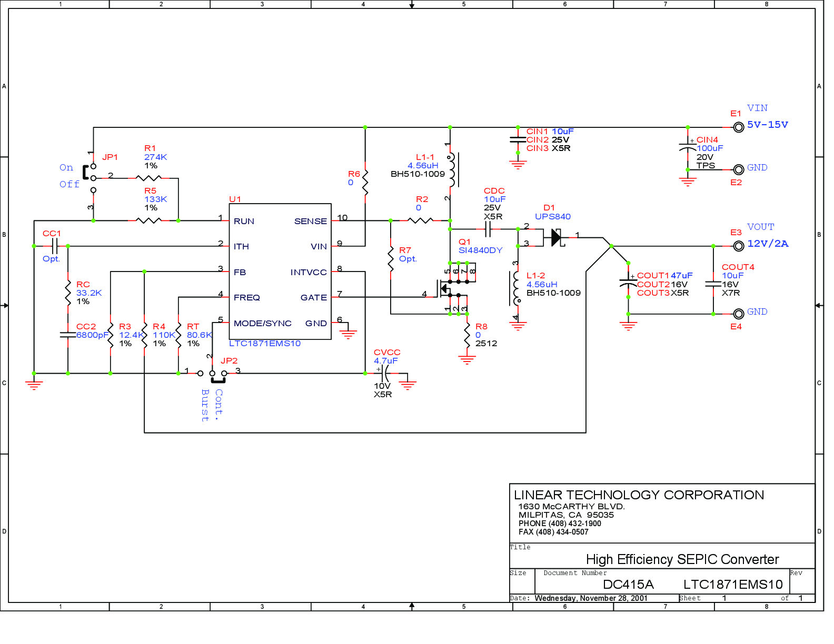Select the L1-2 inductor coil symbol
The width and height of the screenshot is (834, 644).
click(x=515, y=288)
